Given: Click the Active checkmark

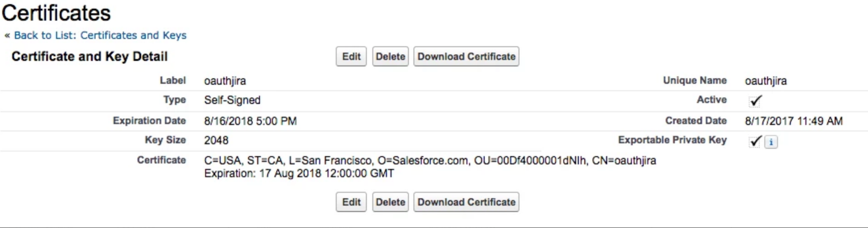Looking at the screenshot, I should click(756, 100).
